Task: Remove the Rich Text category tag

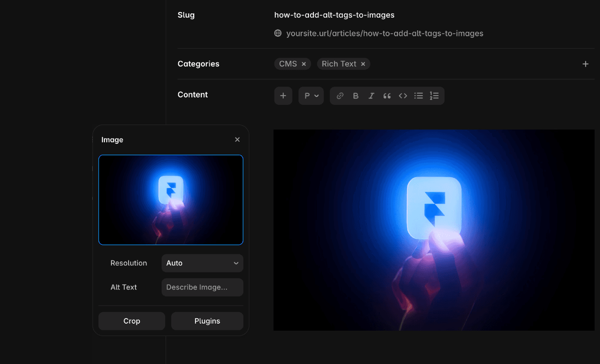Action: 363,64
